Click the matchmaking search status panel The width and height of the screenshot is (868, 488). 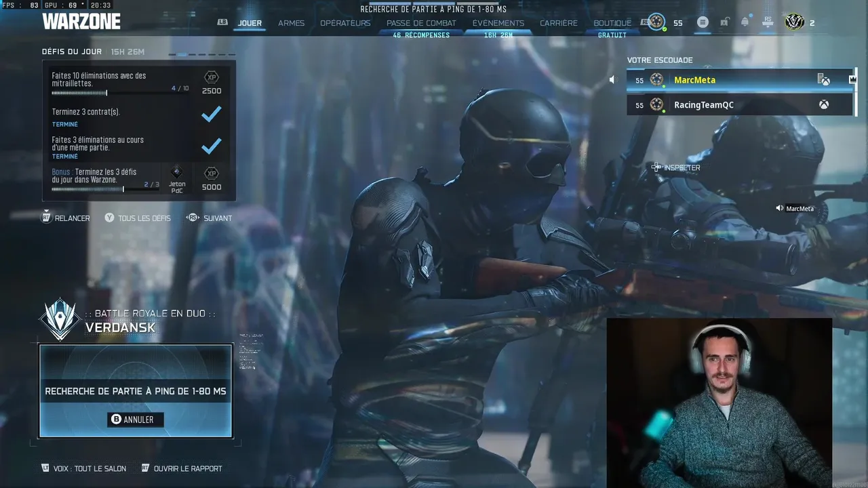[x=136, y=391]
